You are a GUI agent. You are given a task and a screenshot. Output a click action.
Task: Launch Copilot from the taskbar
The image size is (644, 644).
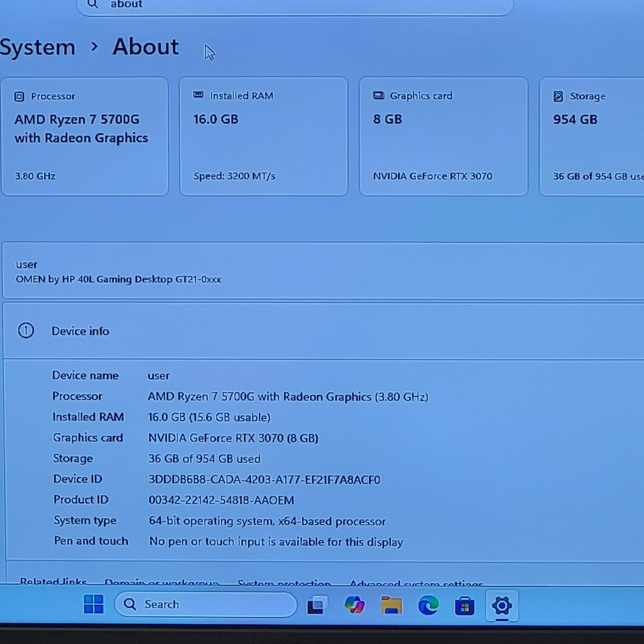355,605
